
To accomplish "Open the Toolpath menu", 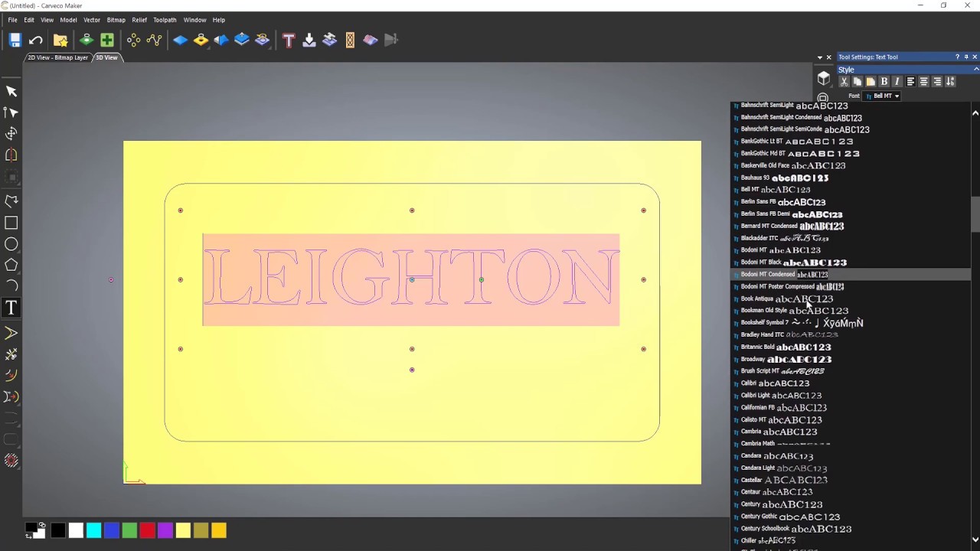I will pyautogui.click(x=165, y=20).
